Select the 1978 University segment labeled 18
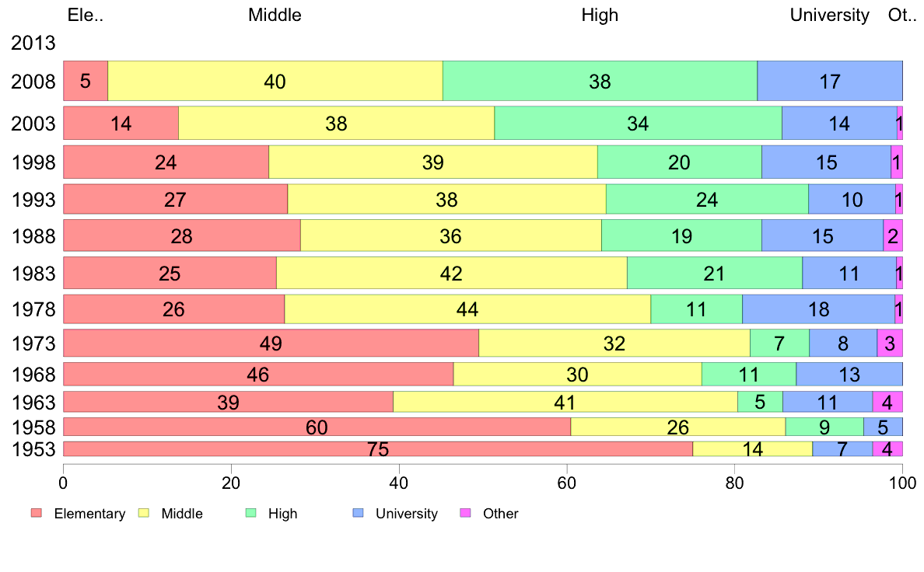The height and width of the screenshot is (572, 924). (818, 309)
